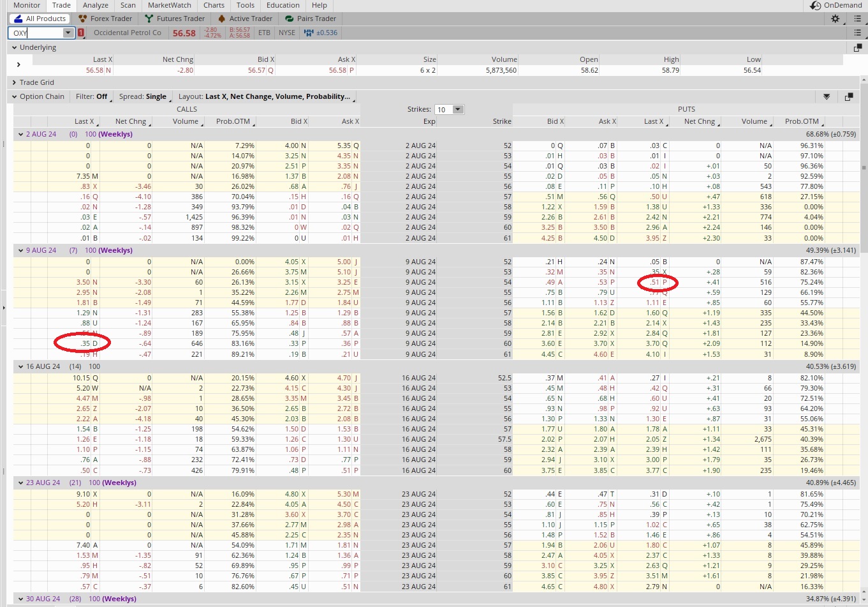
Task: Click the Calls Last X column header
Action: click(84, 121)
